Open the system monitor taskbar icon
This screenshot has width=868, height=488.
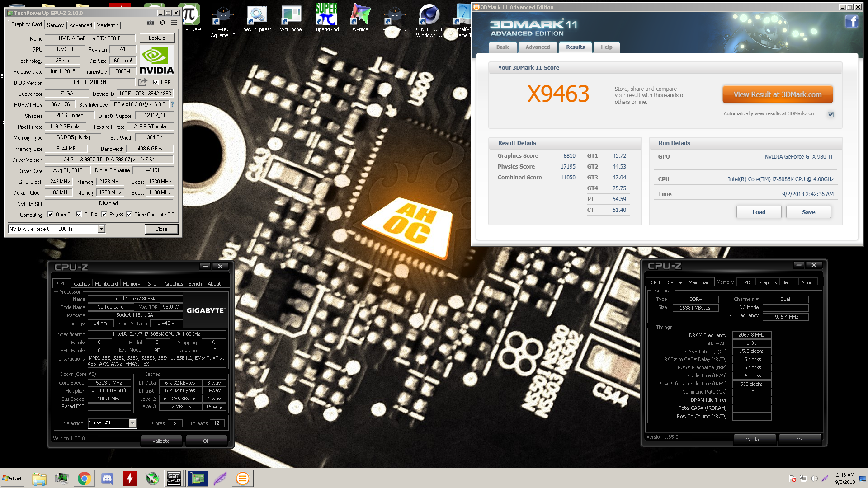61,479
